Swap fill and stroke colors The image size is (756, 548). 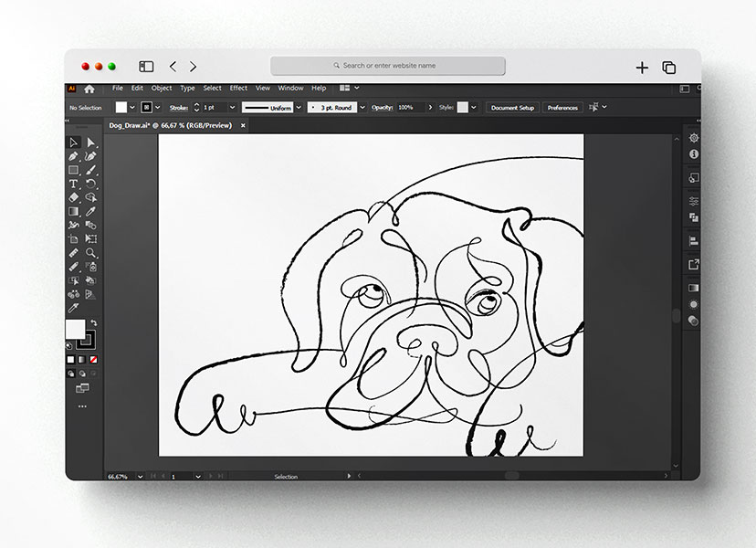point(92,323)
